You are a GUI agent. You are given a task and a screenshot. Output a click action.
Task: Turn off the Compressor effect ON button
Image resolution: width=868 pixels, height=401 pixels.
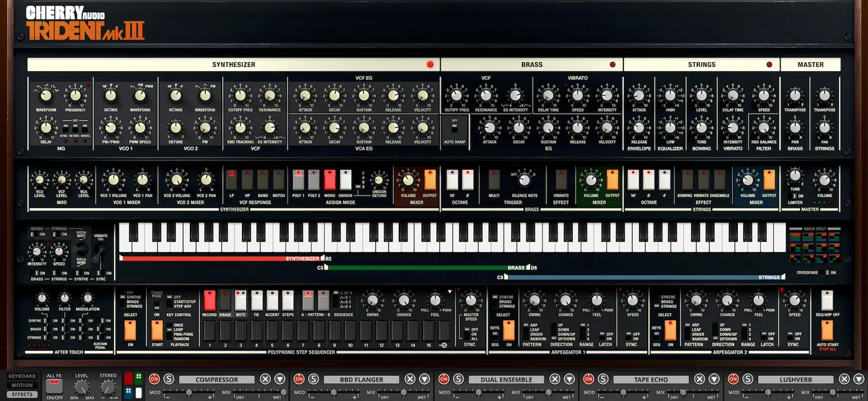tap(154, 379)
